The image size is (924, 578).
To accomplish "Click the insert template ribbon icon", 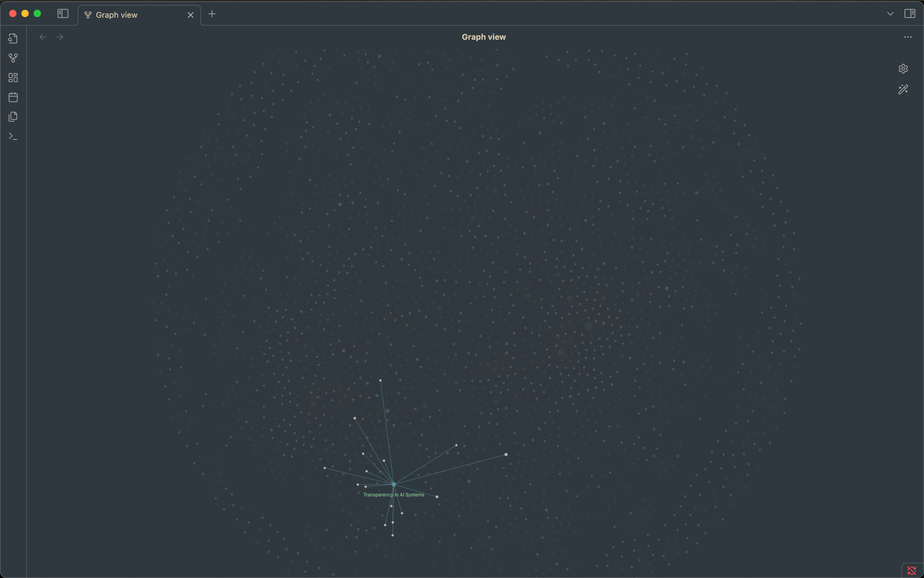I will pos(13,117).
